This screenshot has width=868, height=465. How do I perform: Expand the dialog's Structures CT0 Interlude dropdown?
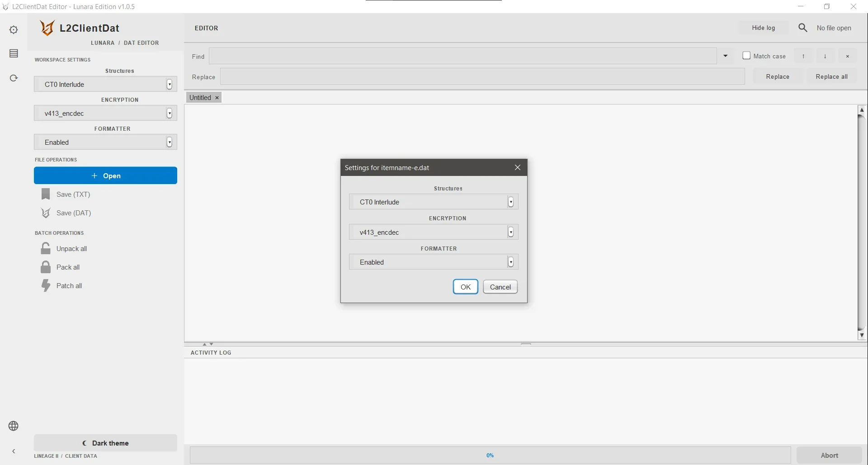(434, 202)
